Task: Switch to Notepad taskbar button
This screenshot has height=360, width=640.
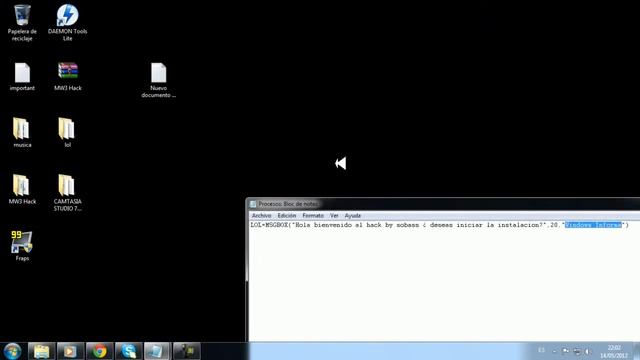Action: point(157,351)
